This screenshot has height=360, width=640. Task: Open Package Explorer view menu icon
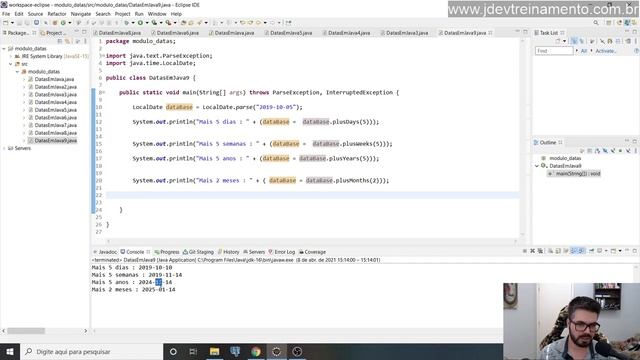(86, 41)
